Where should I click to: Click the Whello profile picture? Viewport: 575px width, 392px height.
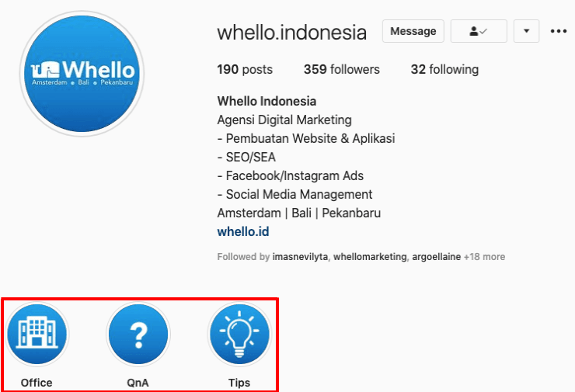pyautogui.click(x=82, y=73)
